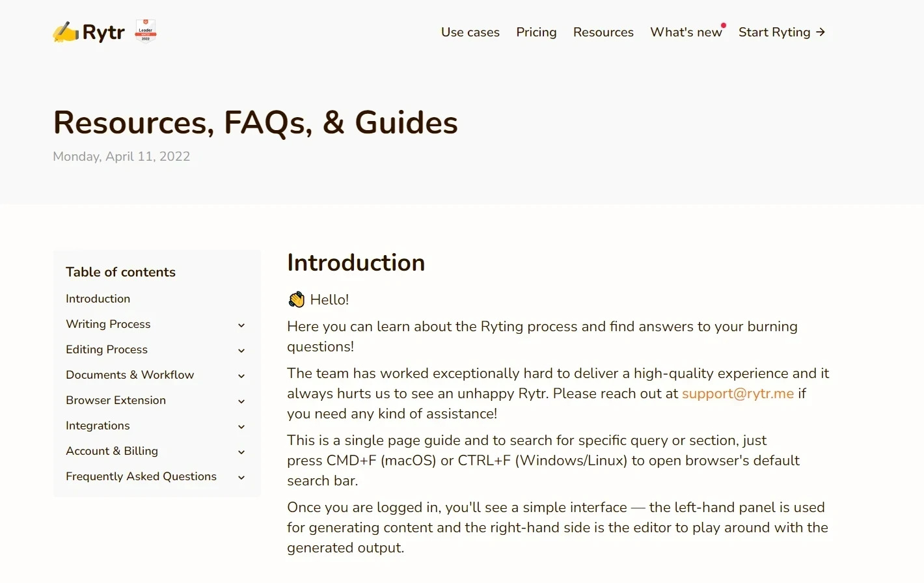Open the Use cases menu
Viewport: 924px width, 583px height.
pyautogui.click(x=470, y=32)
